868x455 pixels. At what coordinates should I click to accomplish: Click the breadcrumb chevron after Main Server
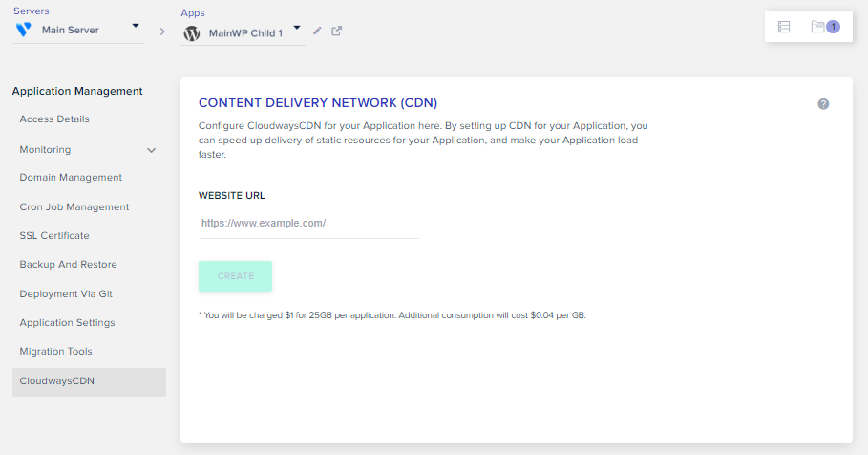(162, 32)
